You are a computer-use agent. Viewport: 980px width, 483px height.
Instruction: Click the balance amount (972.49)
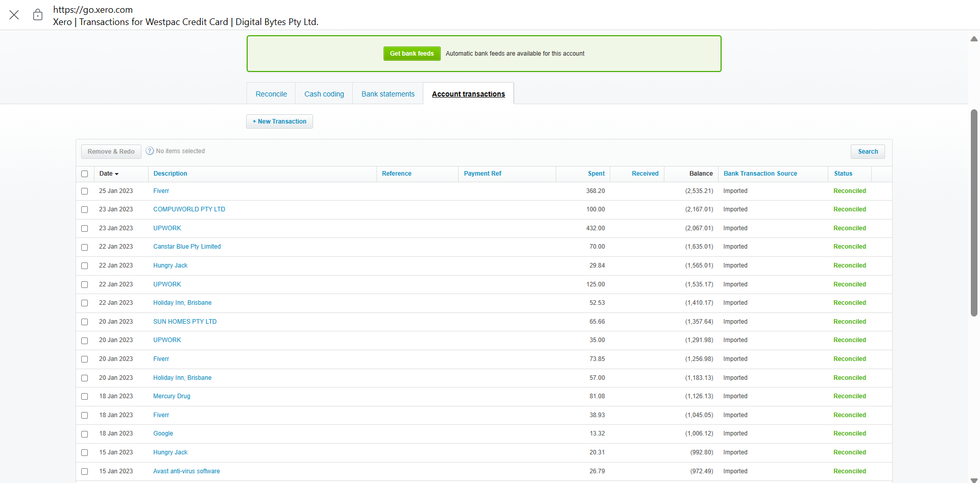(702, 471)
